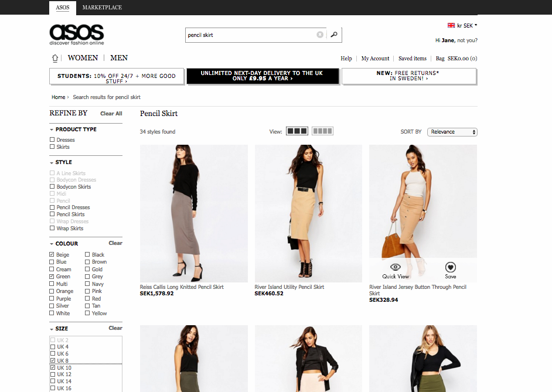Uncheck the Green colour filter
Viewport: 552px width, 392px height.
(52, 276)
